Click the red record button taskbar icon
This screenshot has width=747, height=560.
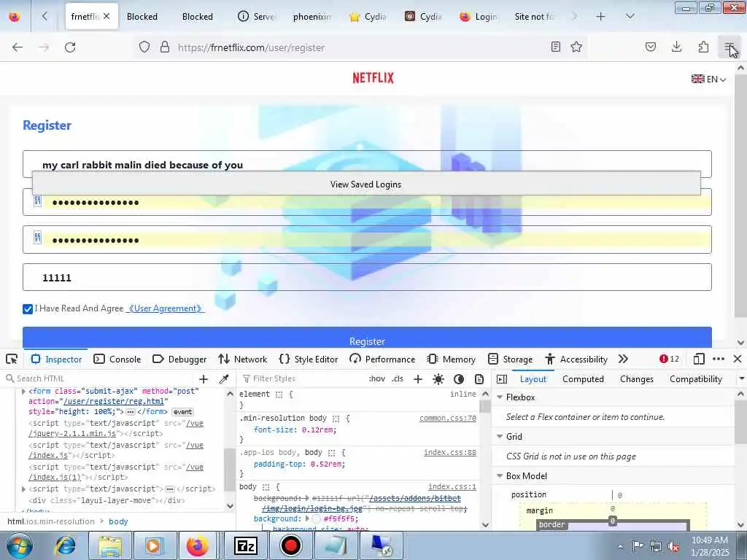(x=290, y=545)
